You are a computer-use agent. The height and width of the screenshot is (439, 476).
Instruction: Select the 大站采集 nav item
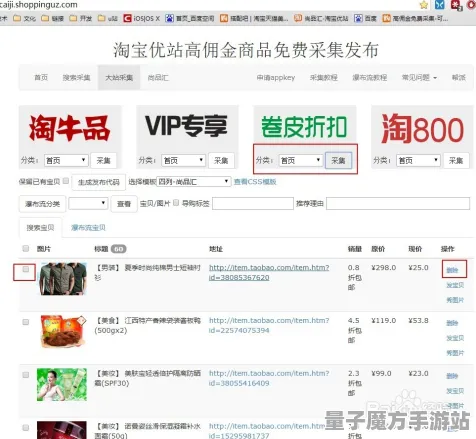119,78
